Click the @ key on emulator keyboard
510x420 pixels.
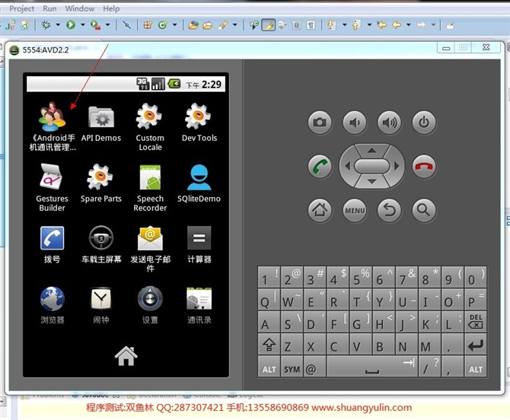click(x=315, y=367)
